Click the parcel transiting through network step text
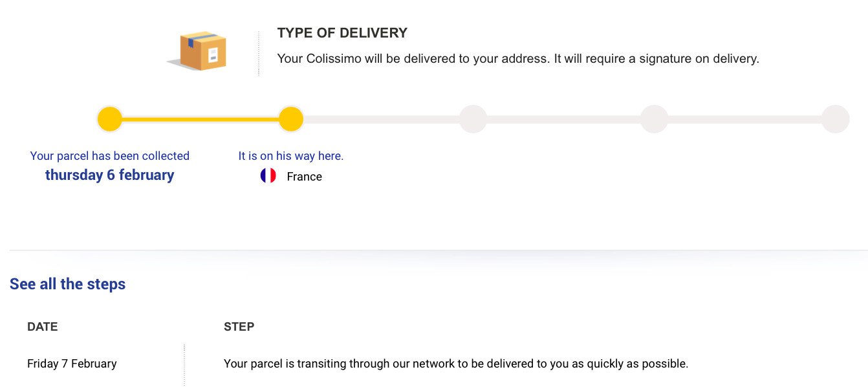The height and width of the screenshot is (387, 868). (456, 364)
